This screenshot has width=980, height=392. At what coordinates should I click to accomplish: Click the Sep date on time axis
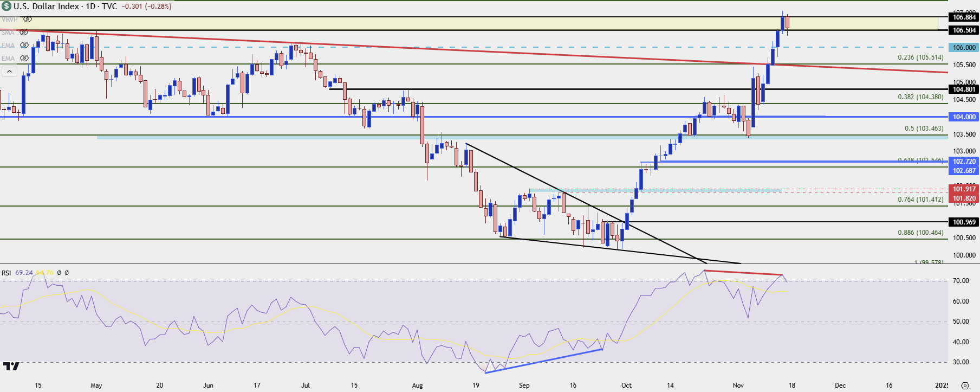click(524, 385)
